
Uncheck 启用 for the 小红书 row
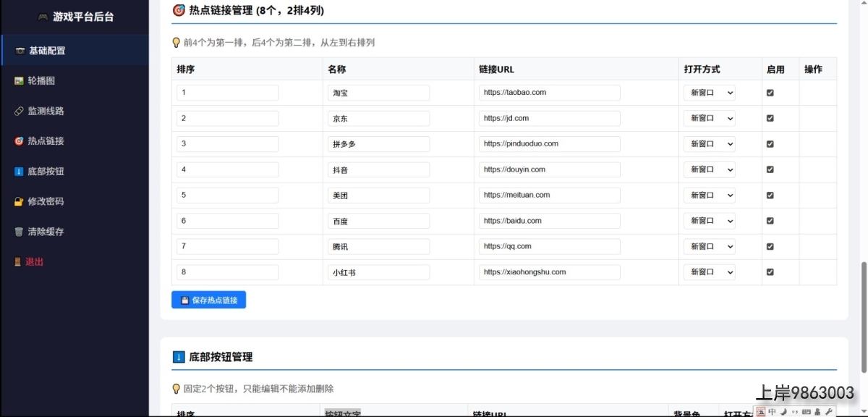770,272
